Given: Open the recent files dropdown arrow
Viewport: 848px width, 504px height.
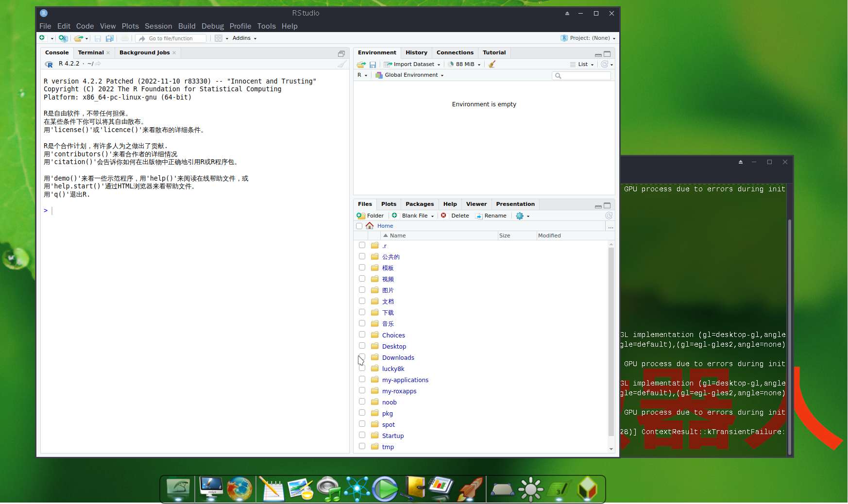Looking at the screenshot, I should (87, 38).
